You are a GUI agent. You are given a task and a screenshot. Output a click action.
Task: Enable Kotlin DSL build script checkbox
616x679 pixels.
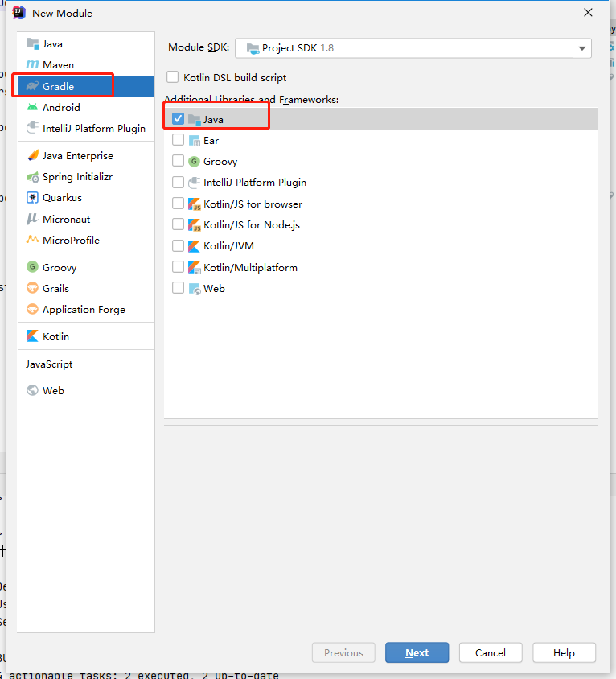coord(173,77)
